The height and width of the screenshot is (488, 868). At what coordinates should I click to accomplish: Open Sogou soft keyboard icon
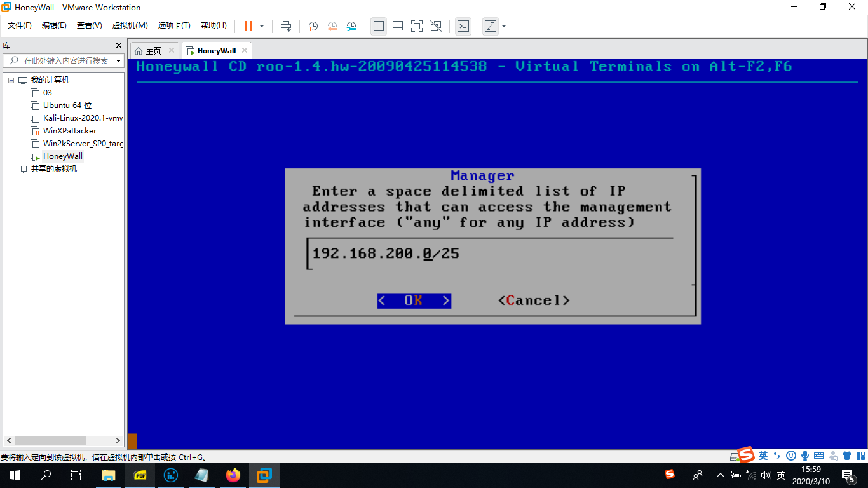click(x=819, y=456)
